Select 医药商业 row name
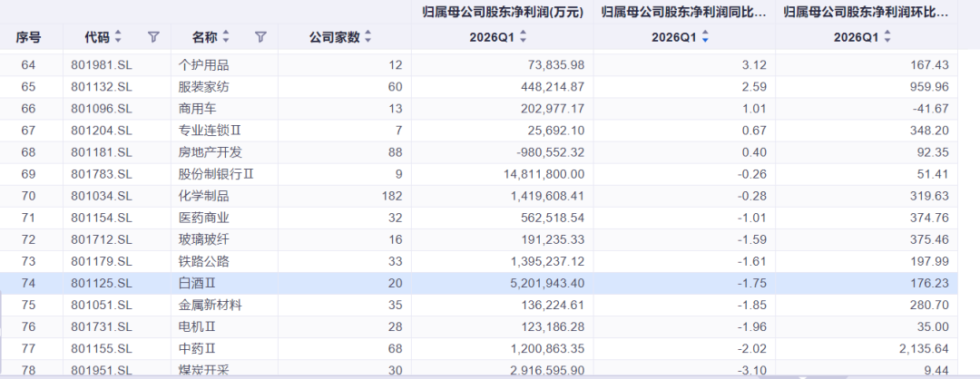The image size is (980, 379). 204,218
